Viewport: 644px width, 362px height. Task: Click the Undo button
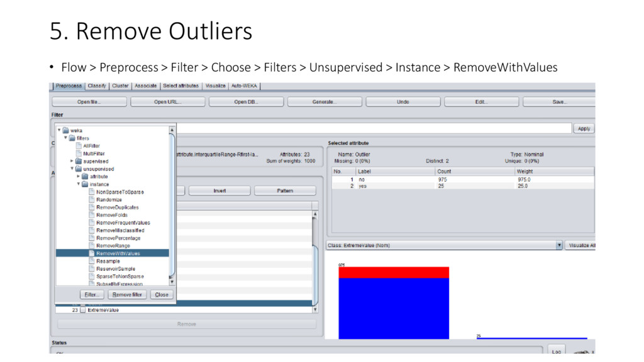(403, 102)
